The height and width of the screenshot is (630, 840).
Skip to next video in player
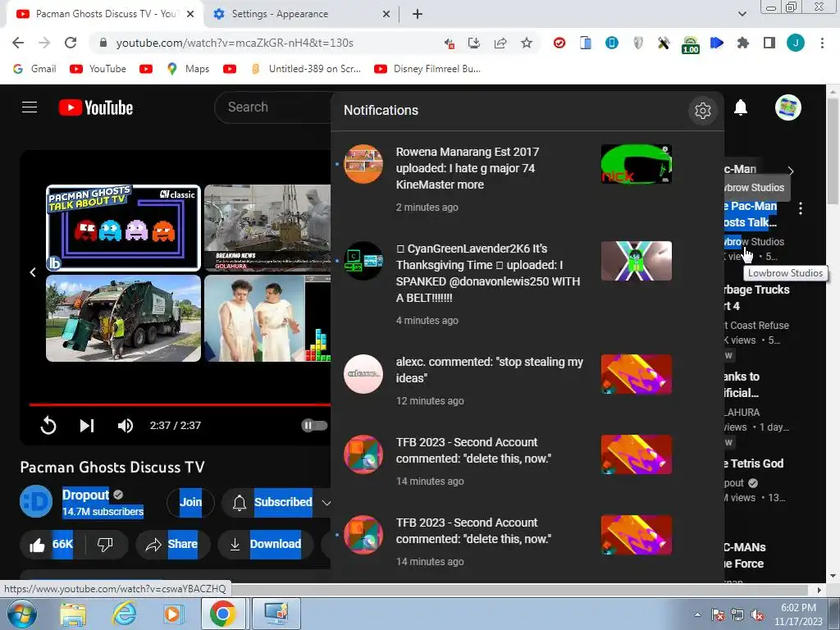pos(87,426)
